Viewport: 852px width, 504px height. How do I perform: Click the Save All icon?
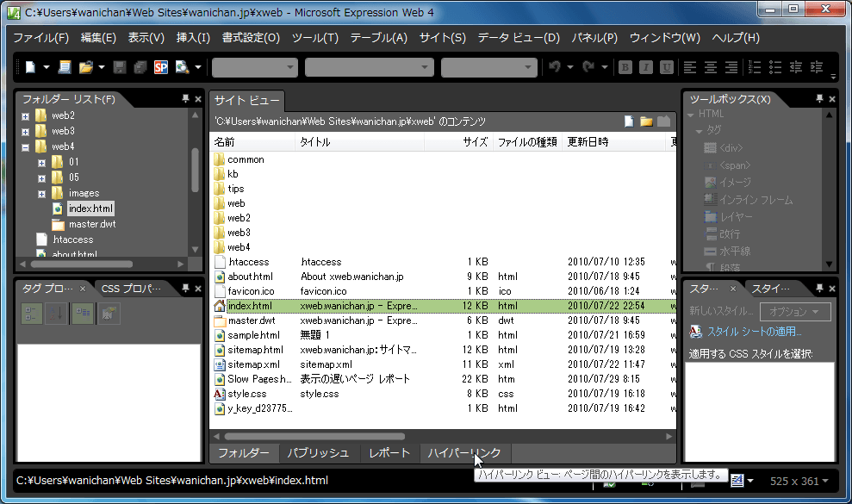(x=140, y=67)
